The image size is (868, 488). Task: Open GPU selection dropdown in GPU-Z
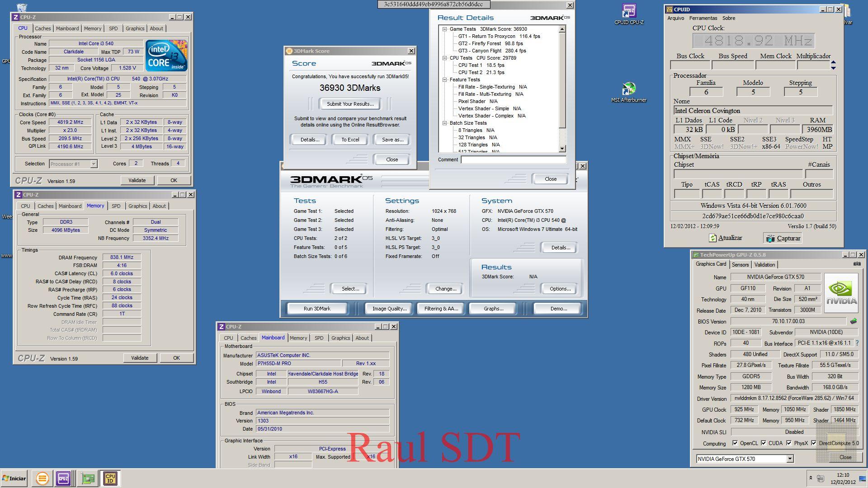(790, 459)
